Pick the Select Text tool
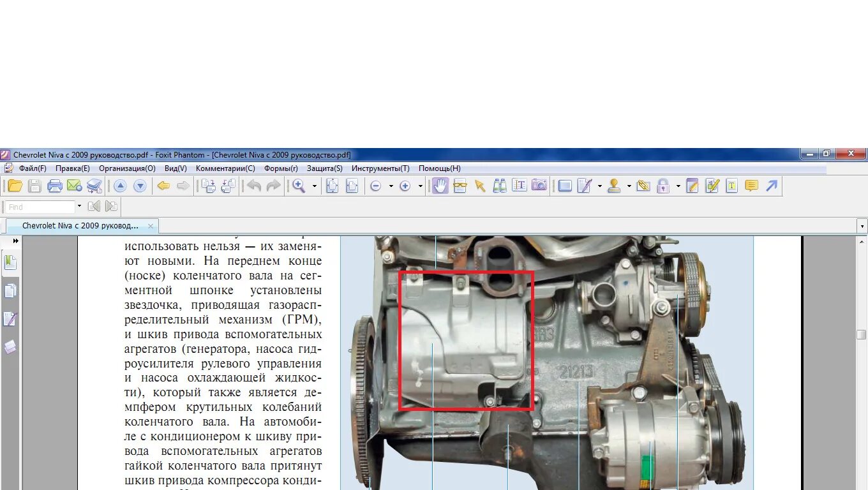868x490 pixels. point(520,186)
